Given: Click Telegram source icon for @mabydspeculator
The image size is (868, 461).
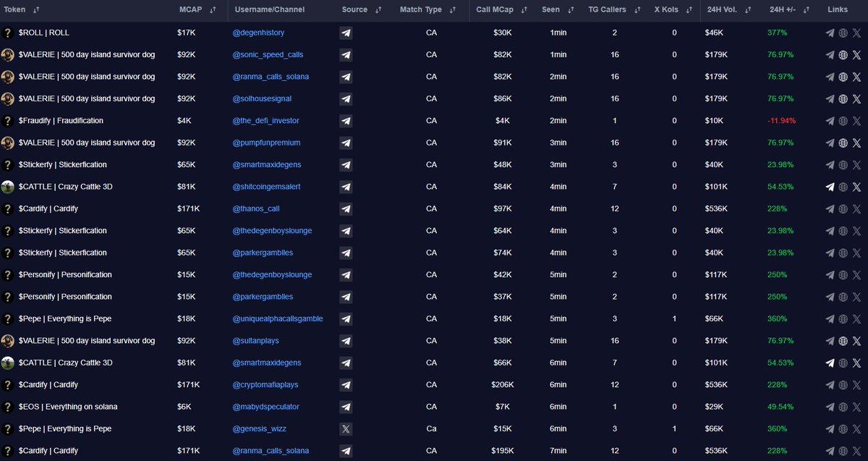Looking at the screenshot, I should 346,407.
